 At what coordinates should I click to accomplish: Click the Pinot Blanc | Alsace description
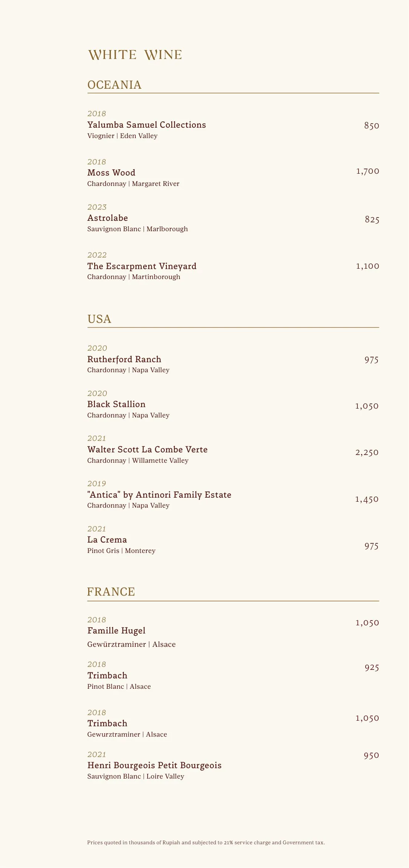pyautogui.click(x=119, y=687)
